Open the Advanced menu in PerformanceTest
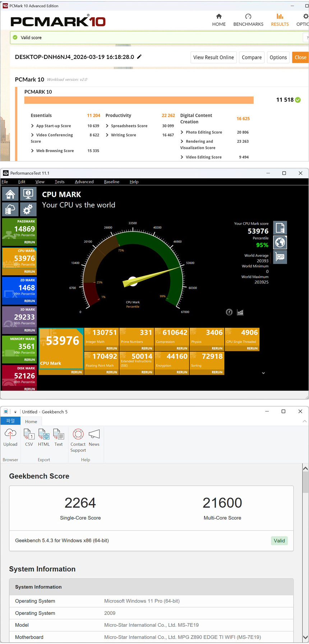 pos(84,182)
